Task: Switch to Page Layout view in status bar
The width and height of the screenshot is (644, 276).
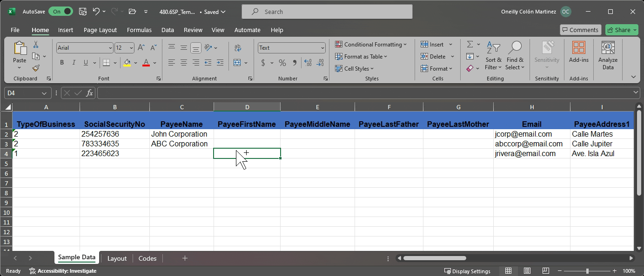Action: [527, 271]
